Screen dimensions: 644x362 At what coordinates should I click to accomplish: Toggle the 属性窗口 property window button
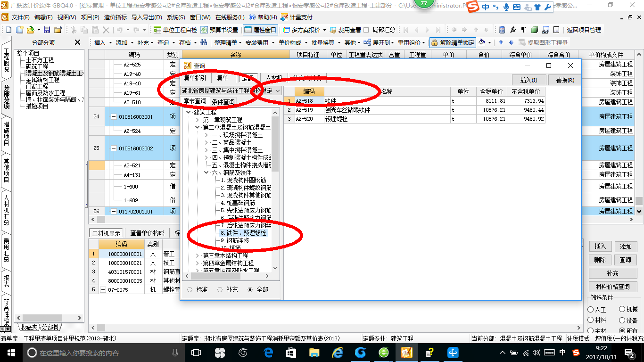(260, 30)
